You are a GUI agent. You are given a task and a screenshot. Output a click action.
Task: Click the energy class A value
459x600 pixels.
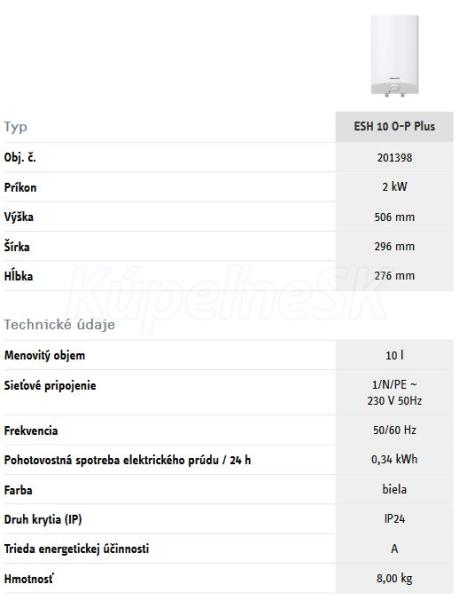(394, 549)
